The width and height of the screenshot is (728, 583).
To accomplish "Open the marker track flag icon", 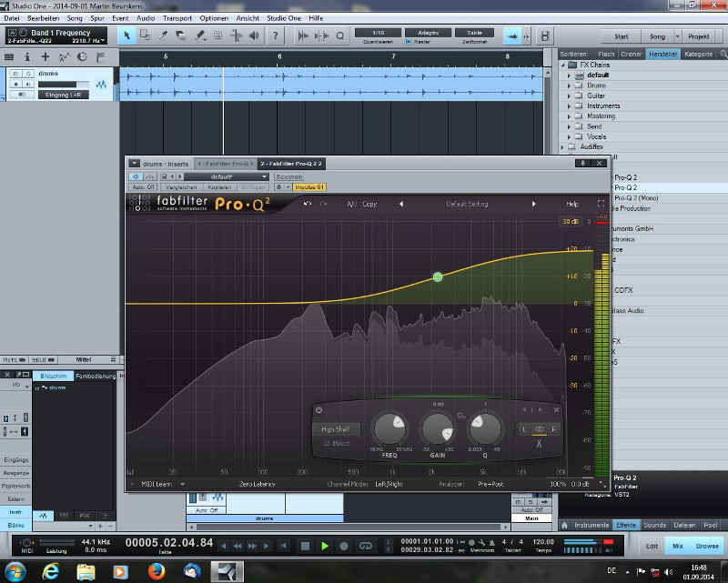I will click(x=100, y=57).
